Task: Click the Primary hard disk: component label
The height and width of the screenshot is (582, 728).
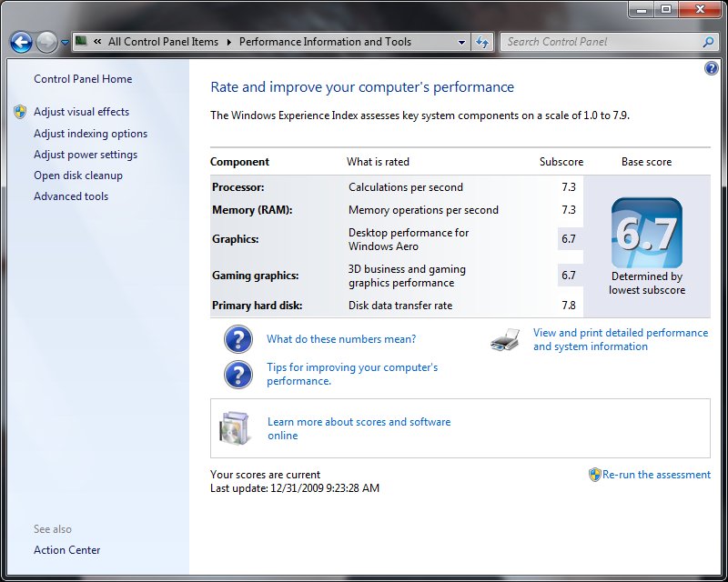Action: pos(258,306)
